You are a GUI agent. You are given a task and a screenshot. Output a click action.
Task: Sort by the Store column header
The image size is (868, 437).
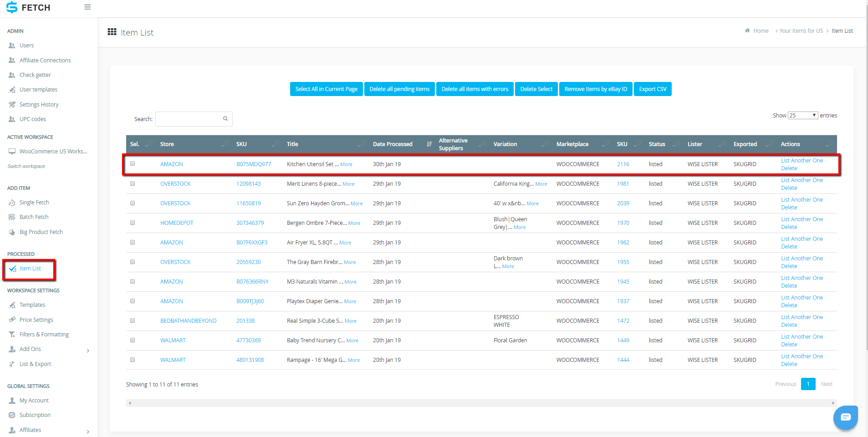(194, 144)
